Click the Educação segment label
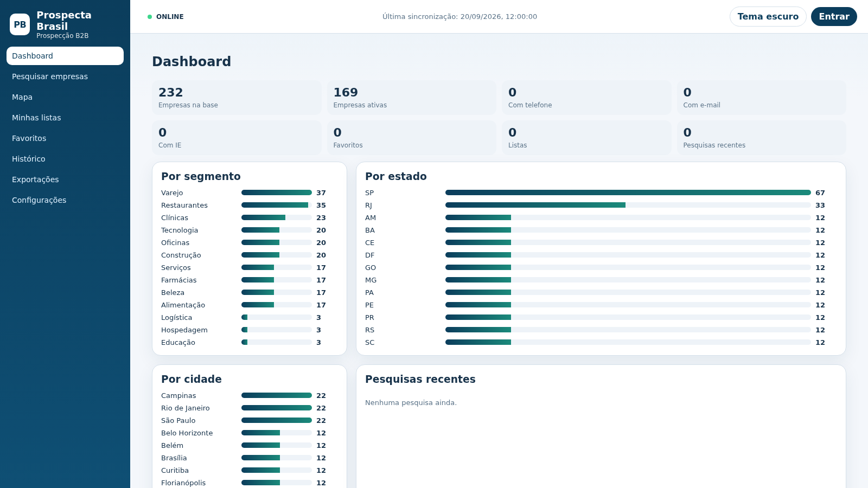 pos(178,342)
